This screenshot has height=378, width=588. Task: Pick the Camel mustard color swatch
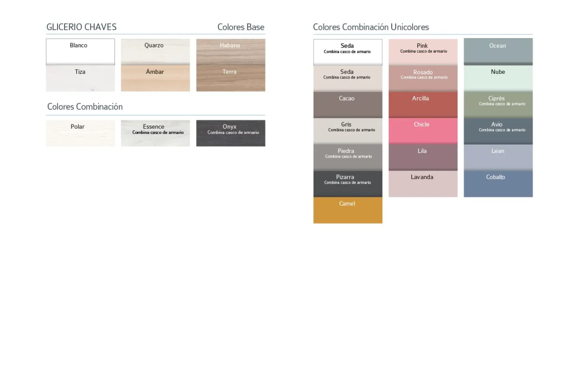pyautogui.click(x=348, y=210)
